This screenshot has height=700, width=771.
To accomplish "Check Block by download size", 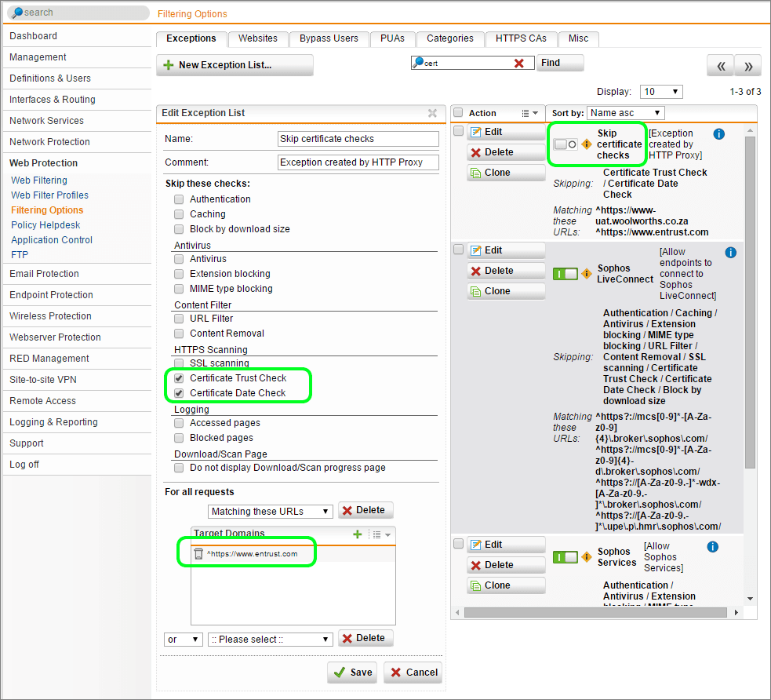I will coord(179,229).
